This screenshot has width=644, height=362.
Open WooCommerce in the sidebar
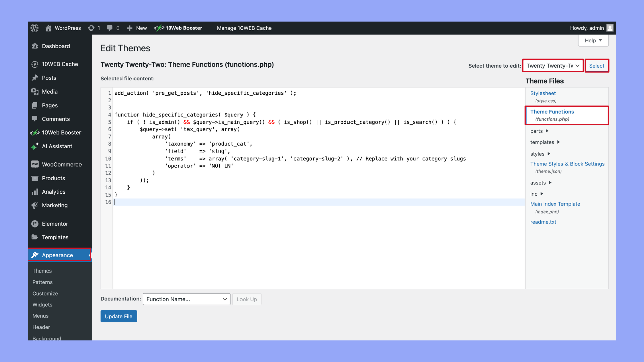(x=61, y=164)
